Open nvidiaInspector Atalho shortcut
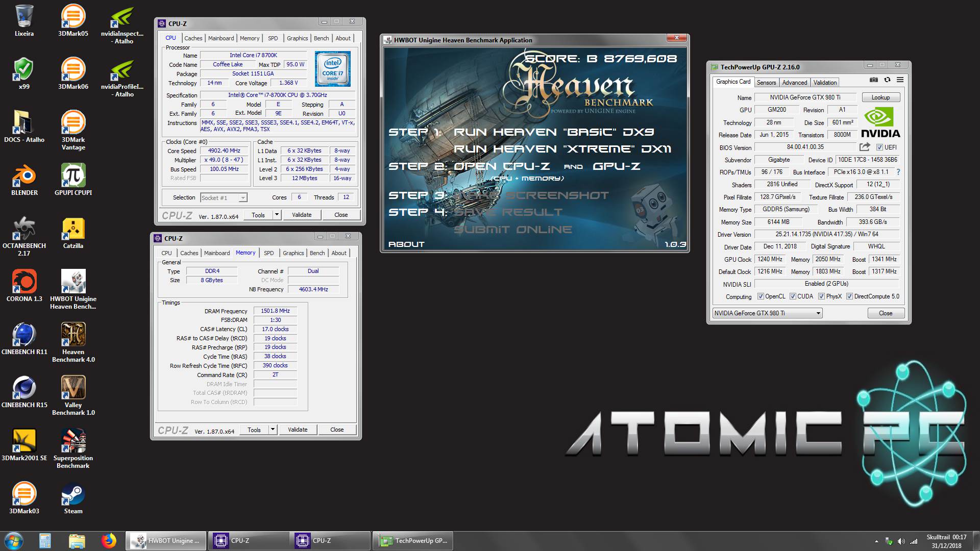 click(122, 24)
